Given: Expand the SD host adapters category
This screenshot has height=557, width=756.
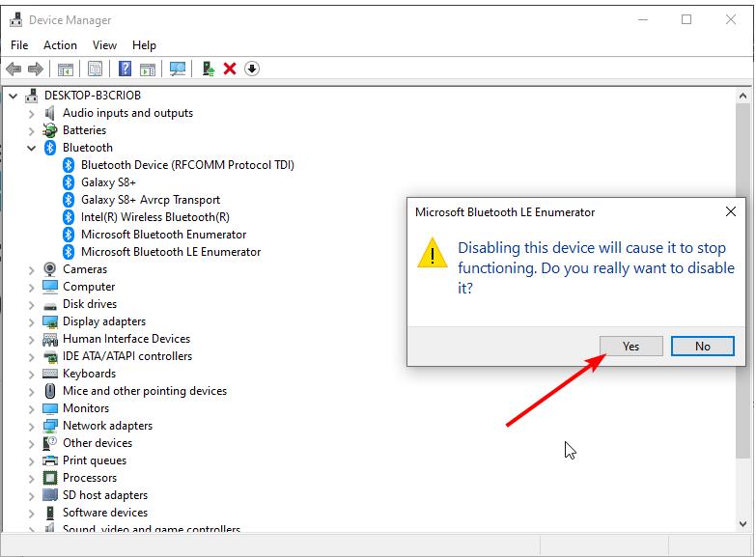Looking at the screenshot, I should [31, 496].
